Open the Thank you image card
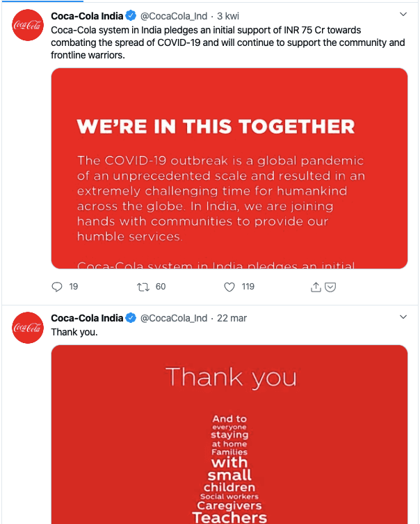420x524 pixels. [x=229, y=434]
